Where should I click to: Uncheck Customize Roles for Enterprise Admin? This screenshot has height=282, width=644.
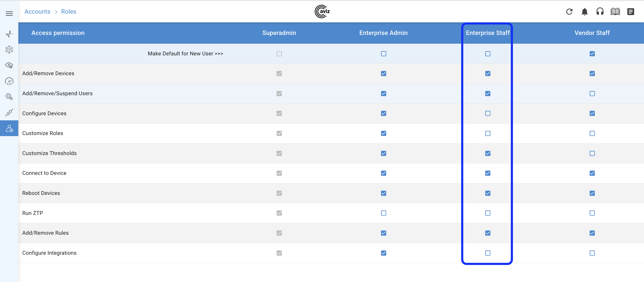tap(383, 133)
